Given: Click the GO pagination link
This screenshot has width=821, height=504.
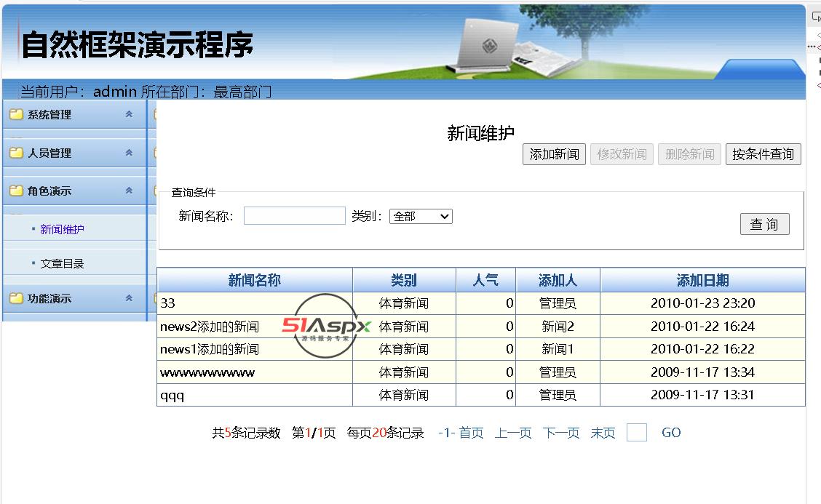Looking at the screenshot, I should (x=671, y=432).
